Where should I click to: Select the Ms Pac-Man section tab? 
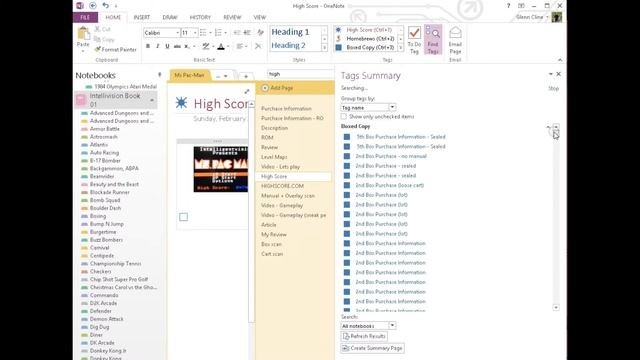(189, 76)
